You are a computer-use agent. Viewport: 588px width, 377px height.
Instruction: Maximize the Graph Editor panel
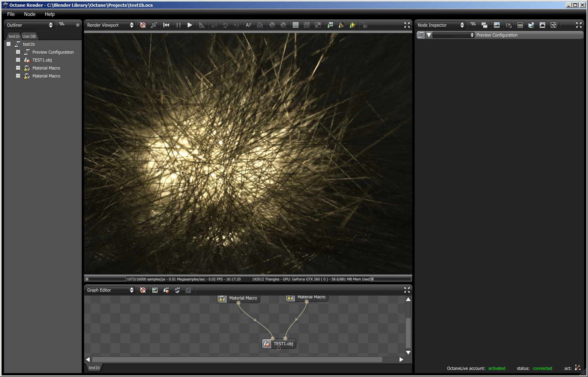click(x=407, y=290)
